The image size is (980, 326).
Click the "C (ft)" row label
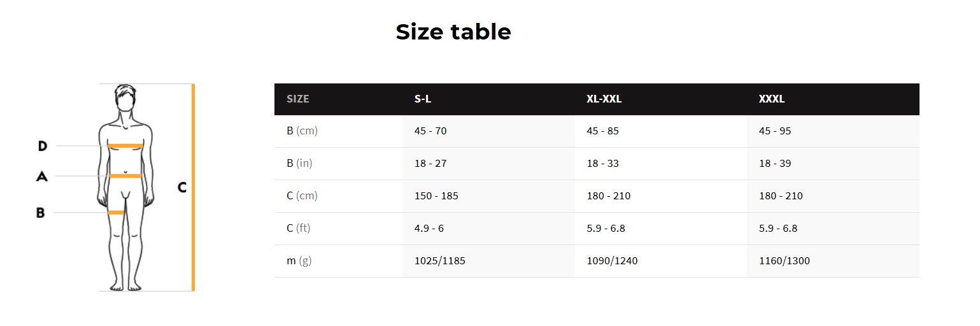[x=299, y=228]
